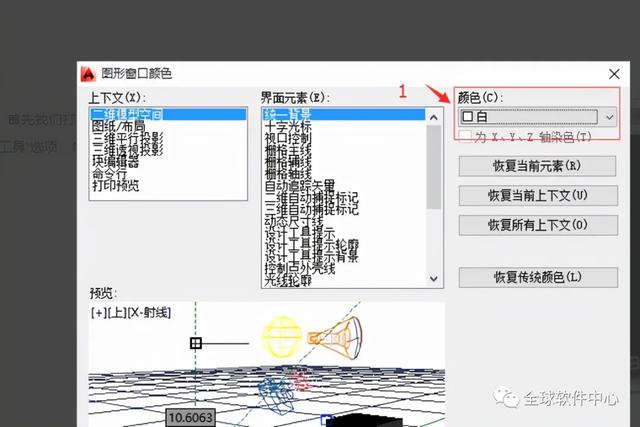Toggle the 为 X、Y、Z 轴染色(T) checkbox
The height and width of the screenshot is (427, 640).
[x=465, y=137]
